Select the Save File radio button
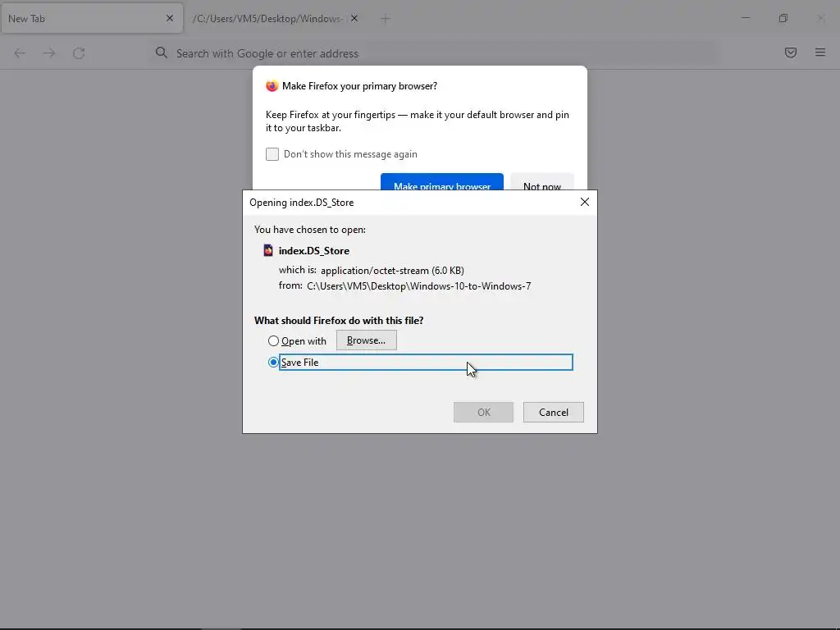The height and width of the screenshot is (630, 840). [x=273, y=362]
